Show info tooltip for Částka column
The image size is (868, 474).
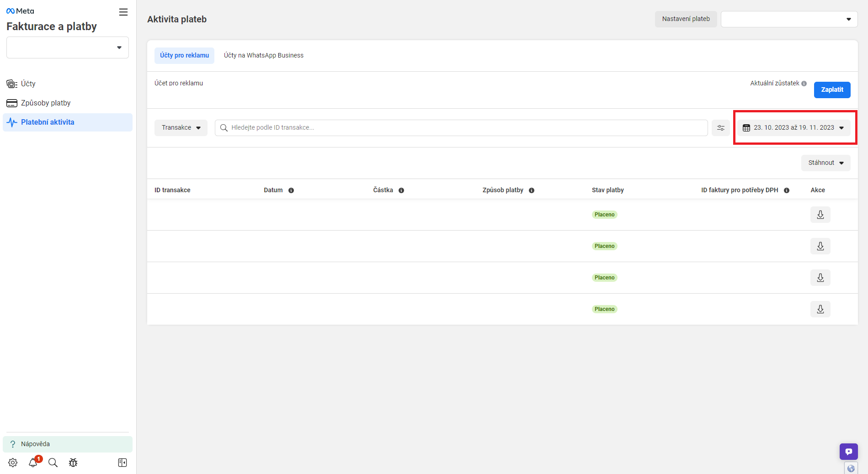tap(401, 190)
